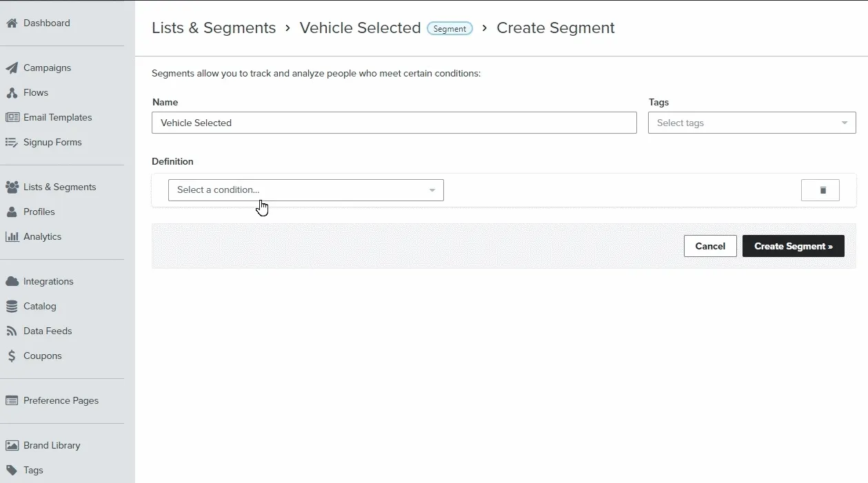Click the Email Templates icon
The height and width of the screenshot is (483, 868).
[x=12, y=117]
